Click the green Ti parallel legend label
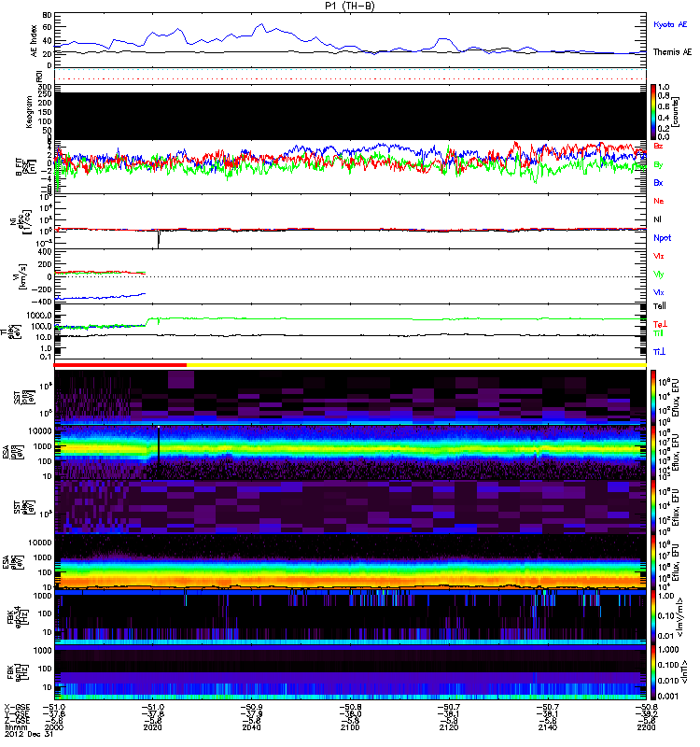The image size is (700, 747). click(658, 333)
